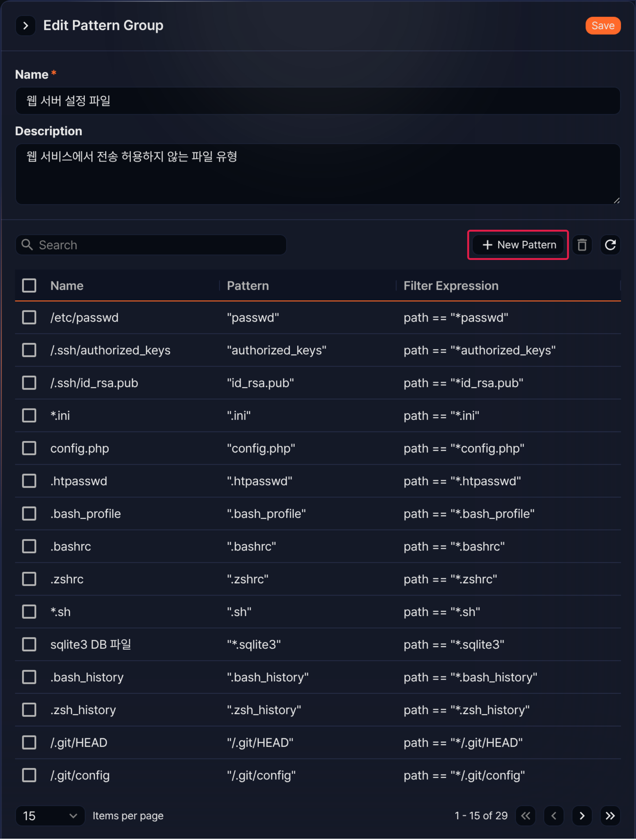Click the refresh patterns icon
The height and width of the screenshot is (840, 636).
tap(610, 245)
